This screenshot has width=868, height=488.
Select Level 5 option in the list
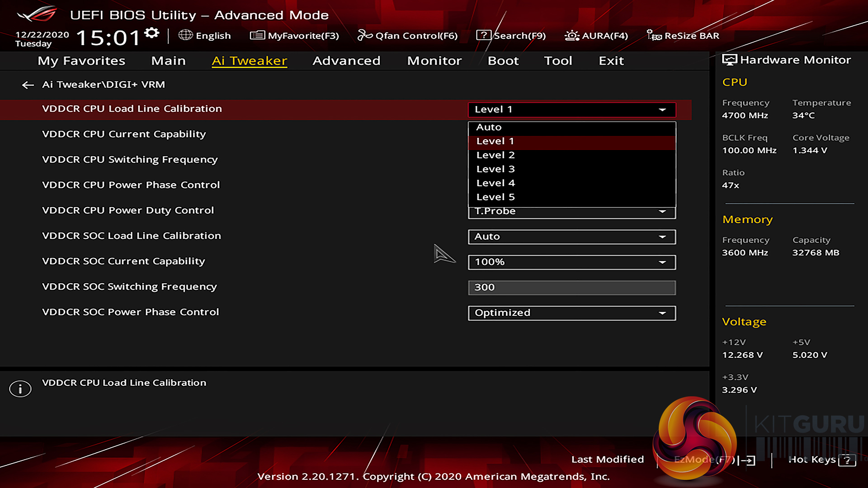495,197
